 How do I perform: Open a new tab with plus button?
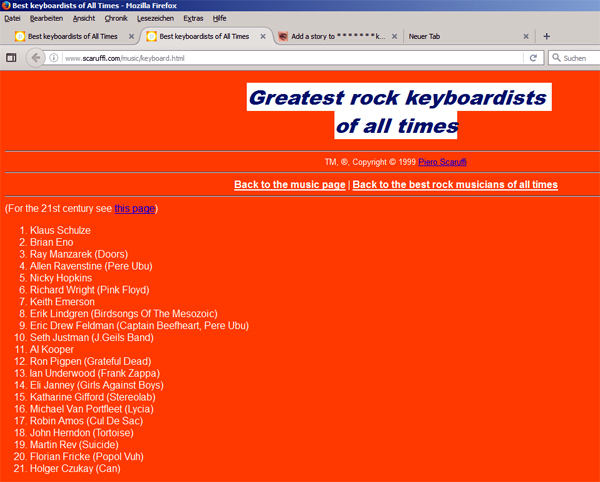tap(546, 36)
